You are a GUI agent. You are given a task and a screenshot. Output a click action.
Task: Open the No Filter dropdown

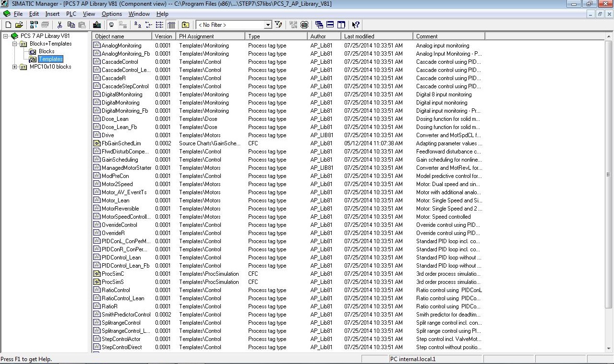coord(268,25)
